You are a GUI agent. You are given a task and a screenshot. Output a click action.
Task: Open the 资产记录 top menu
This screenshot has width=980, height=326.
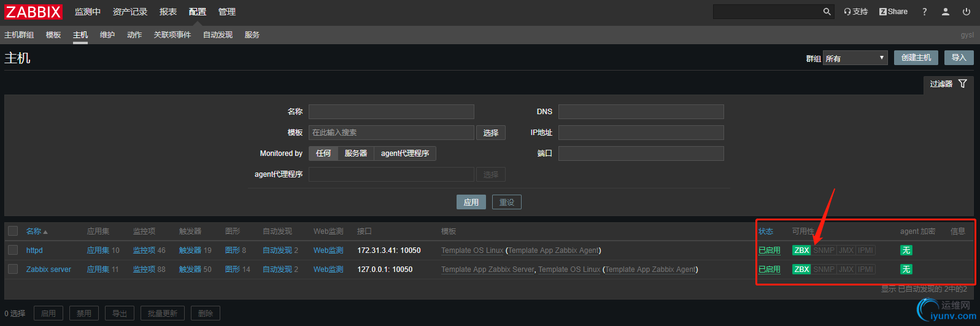click(130, 12)
